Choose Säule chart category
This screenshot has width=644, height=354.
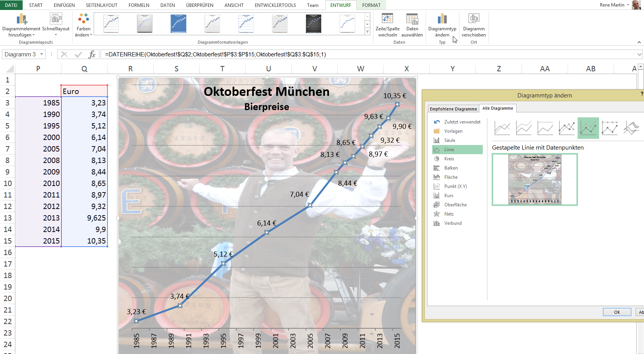tap(449, 140)
